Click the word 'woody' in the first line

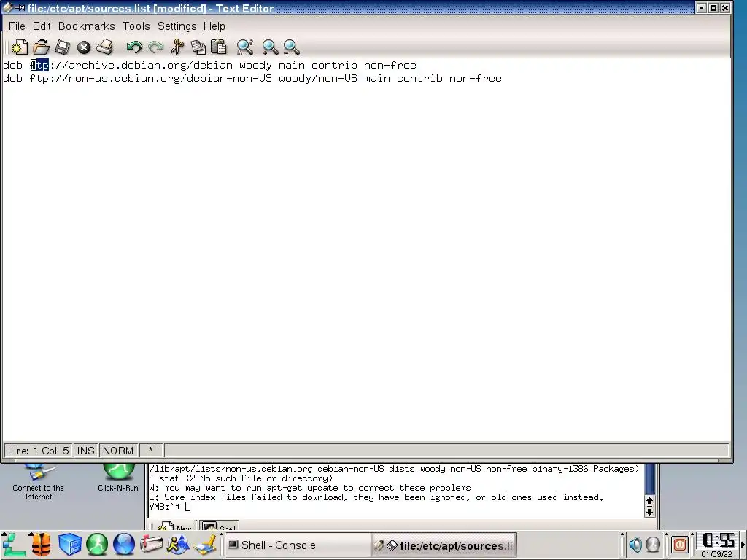(x=255, y=65)
